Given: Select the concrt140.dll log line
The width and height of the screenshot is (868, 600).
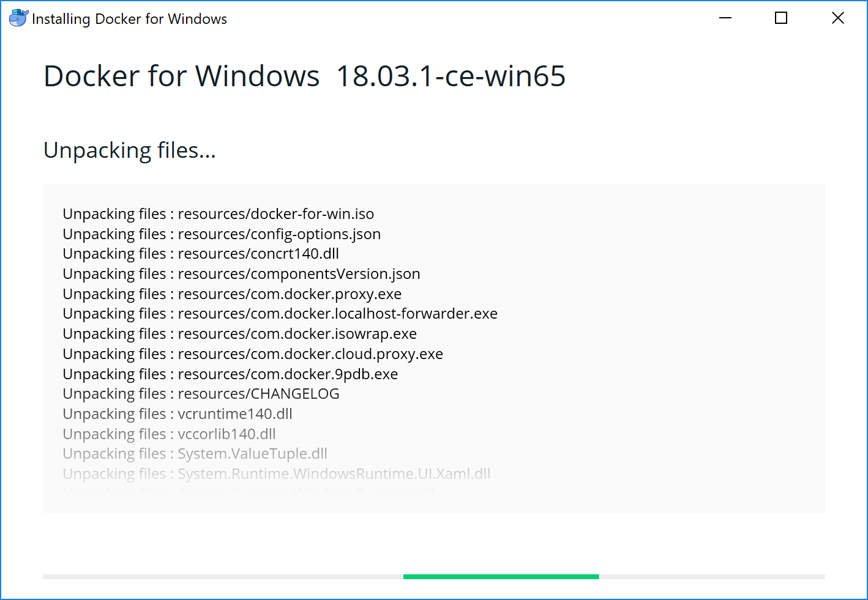Looking at the screenshot, I should (x=200, y=253).
